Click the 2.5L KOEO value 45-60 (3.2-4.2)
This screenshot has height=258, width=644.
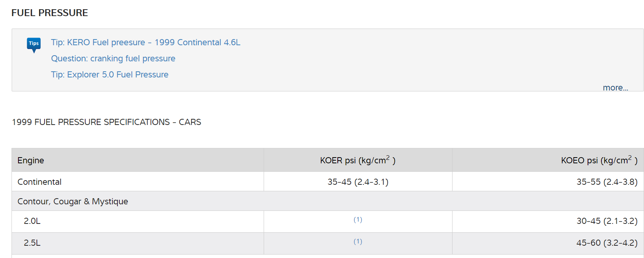pos(607,243)
